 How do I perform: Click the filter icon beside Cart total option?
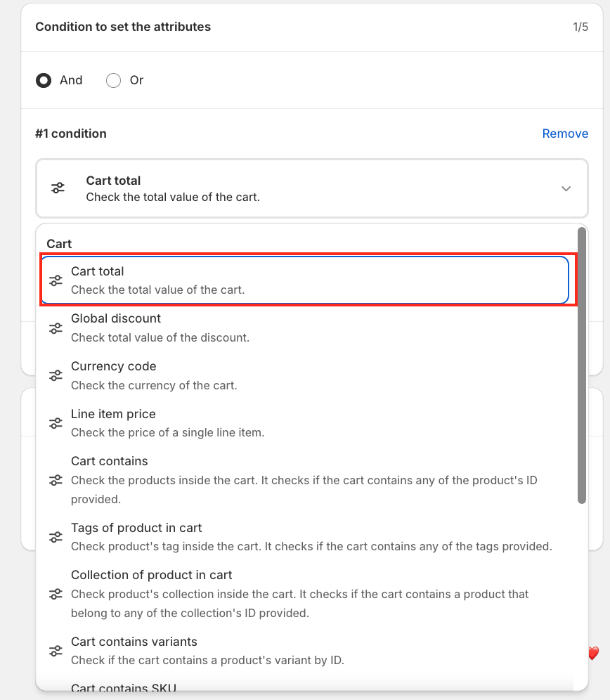click(x=56, y=280)
